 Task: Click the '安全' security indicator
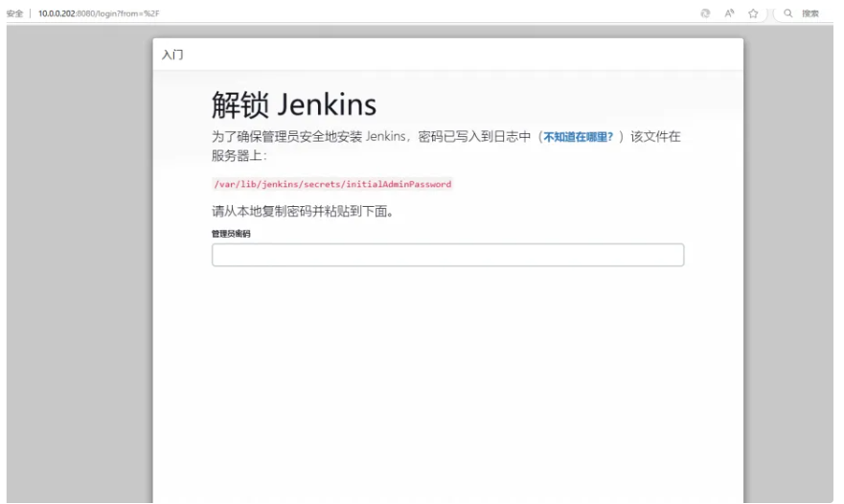[x=14, y=13]
